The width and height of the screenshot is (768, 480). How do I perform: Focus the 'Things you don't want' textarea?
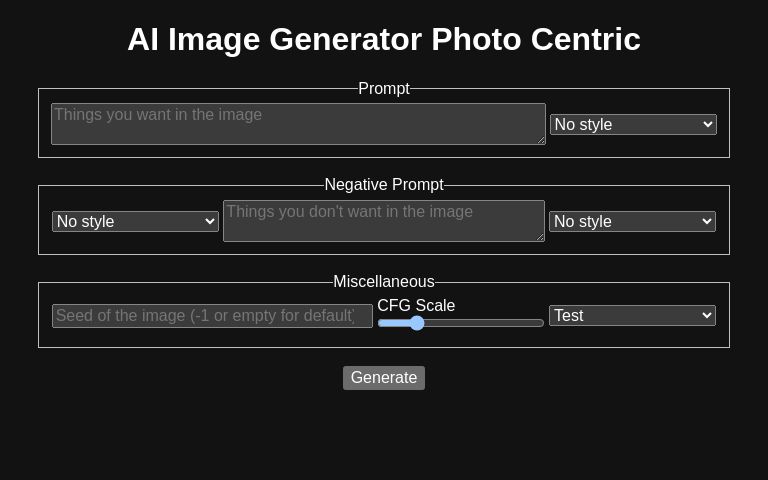pyautogui.click(x=383, y=221)
